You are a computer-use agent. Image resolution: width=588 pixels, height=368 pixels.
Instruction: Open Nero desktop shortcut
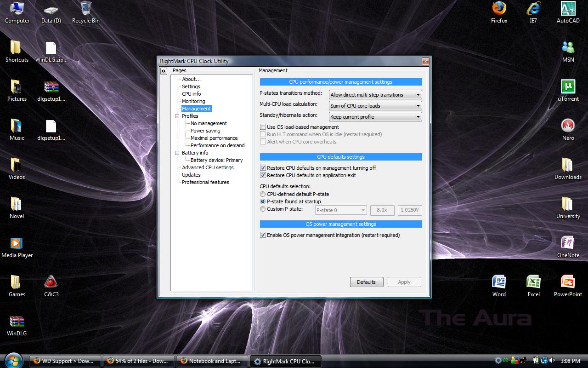coord(568,130)
